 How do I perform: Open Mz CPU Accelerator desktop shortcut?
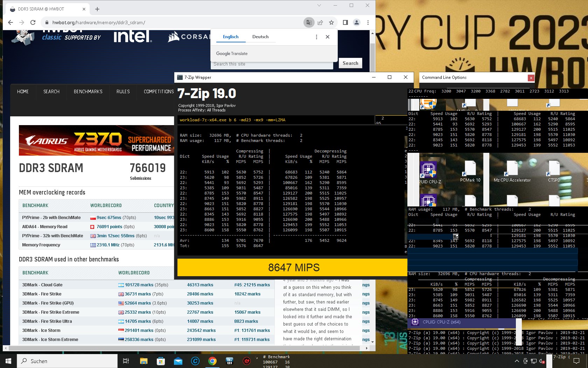pyautogui.click(x=512, y=172)
